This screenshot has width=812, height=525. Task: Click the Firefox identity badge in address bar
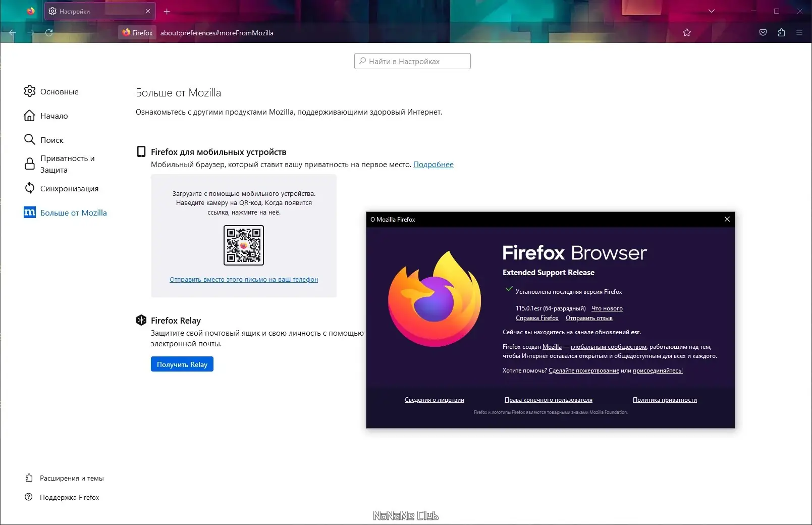pos(137,33)
